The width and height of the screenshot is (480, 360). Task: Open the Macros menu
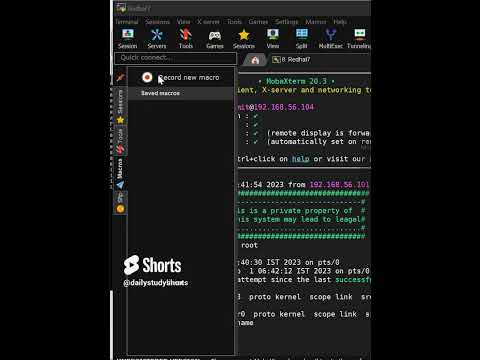coord(316,22)
